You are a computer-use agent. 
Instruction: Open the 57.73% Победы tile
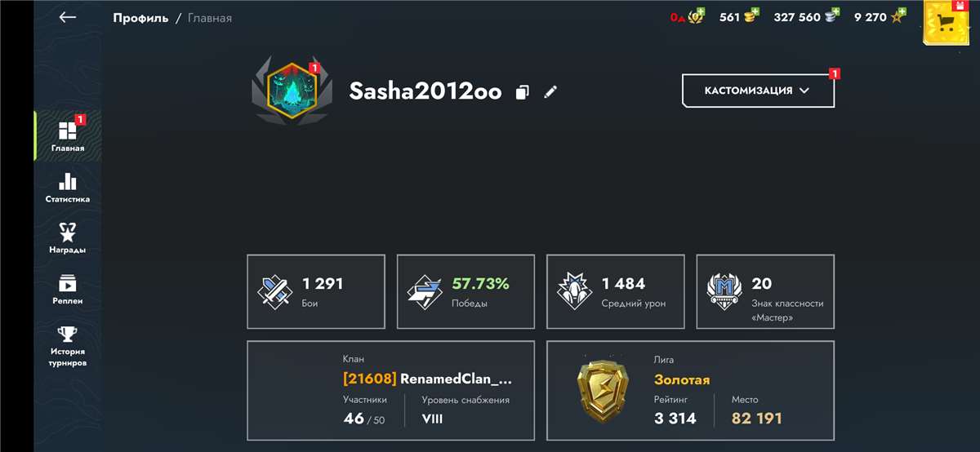pyautogui.click(x=465, y=291)
